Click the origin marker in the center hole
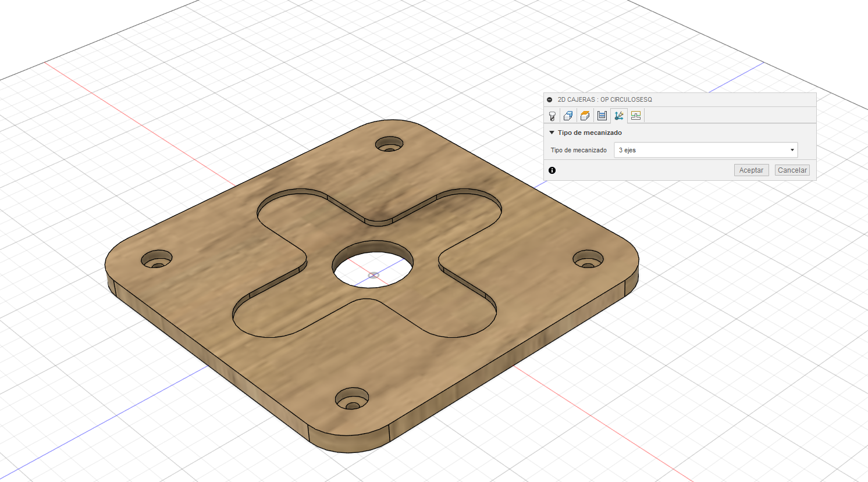The image size is (868, 482). 373,275
